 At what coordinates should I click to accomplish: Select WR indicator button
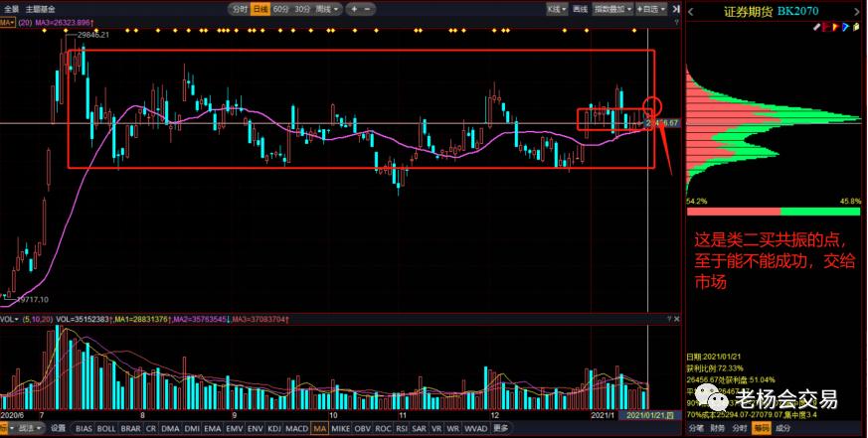click(x=452, y=429)
